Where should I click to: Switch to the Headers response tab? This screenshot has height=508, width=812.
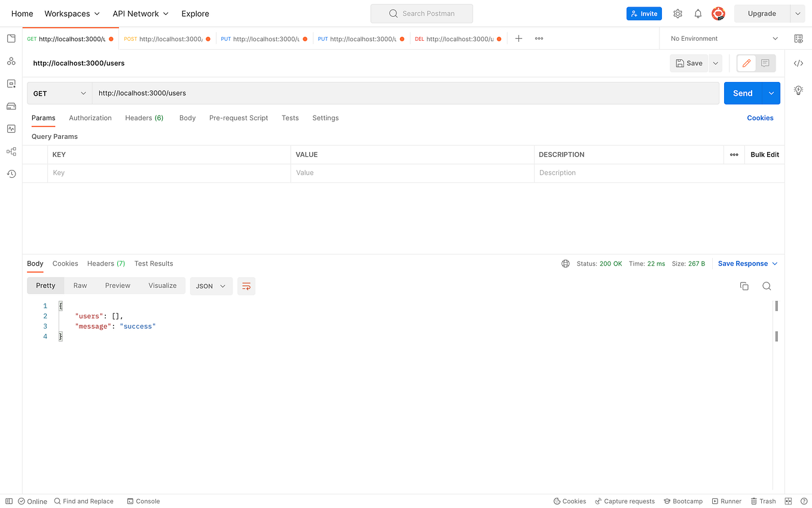click(106, 263)
